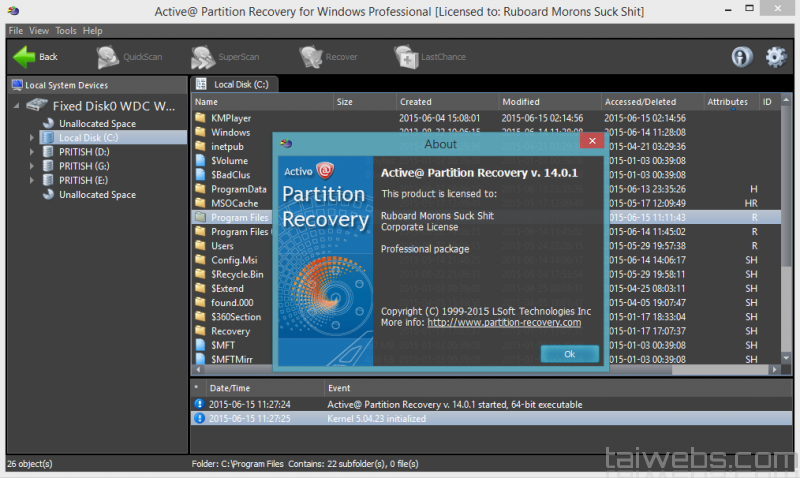Expand the Local Disk (C:) tree node

tap(32, 138)
